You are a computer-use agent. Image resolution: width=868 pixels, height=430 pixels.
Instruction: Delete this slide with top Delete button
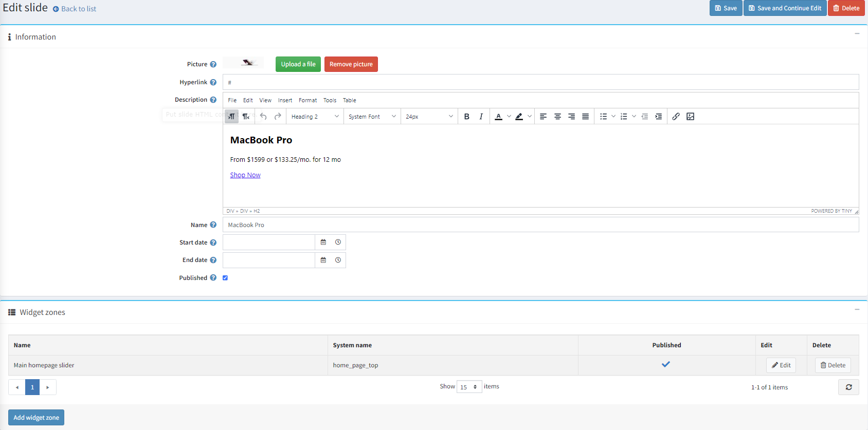(x=846, y=8)
